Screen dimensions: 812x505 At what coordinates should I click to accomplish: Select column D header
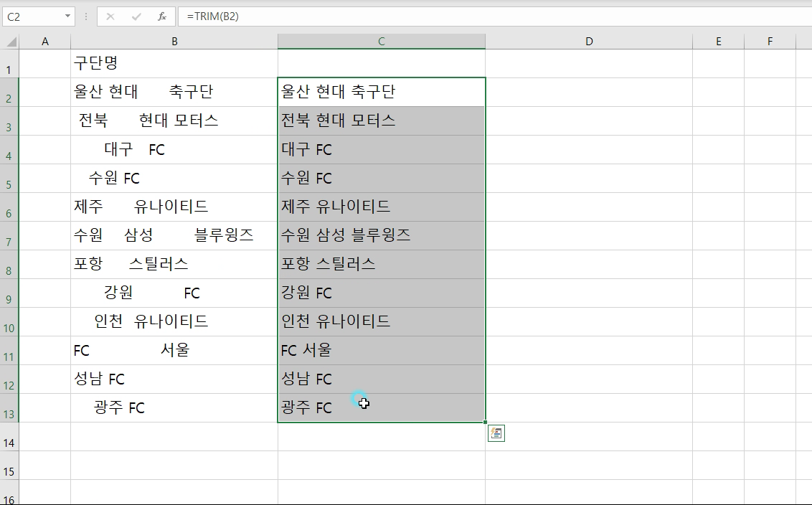point(589,42)
